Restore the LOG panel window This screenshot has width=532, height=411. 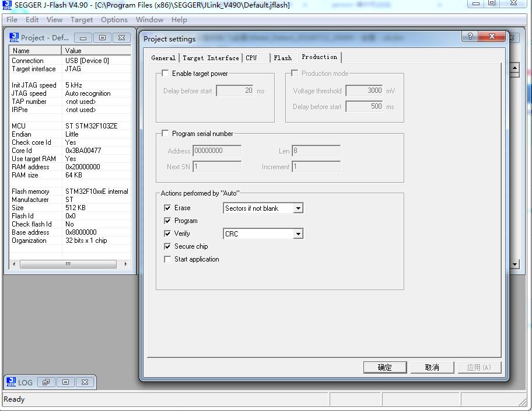point(46,382)
